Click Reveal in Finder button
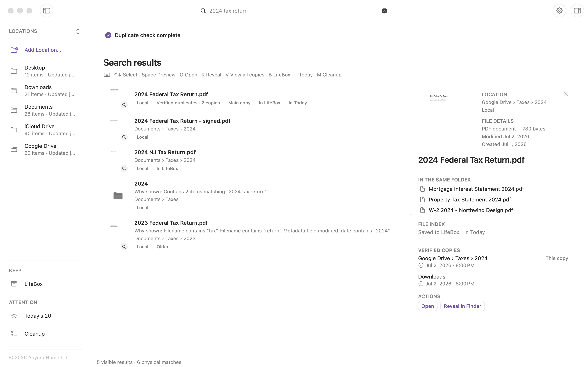This screenshot has width=588, height=367. pyautogui.click(x=462, y=306)
